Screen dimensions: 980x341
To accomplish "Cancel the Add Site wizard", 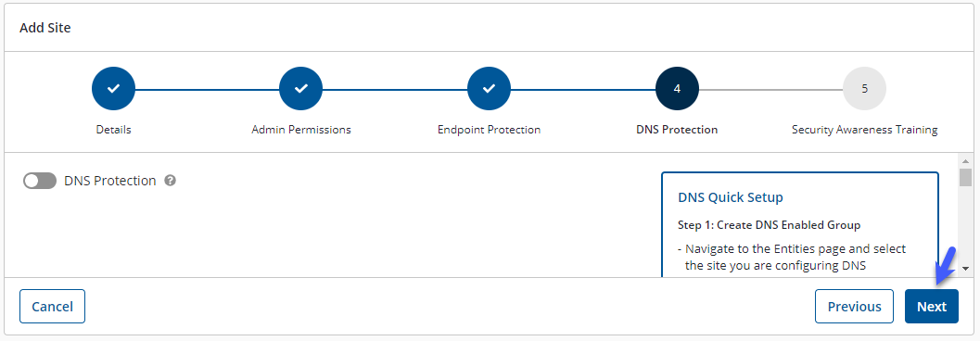I will 53,307.
